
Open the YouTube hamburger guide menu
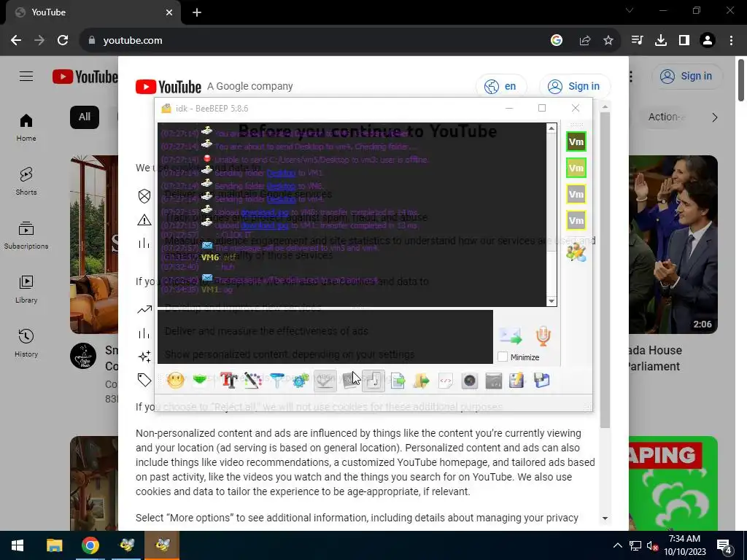pyautogui.click(x=26, y=76)
